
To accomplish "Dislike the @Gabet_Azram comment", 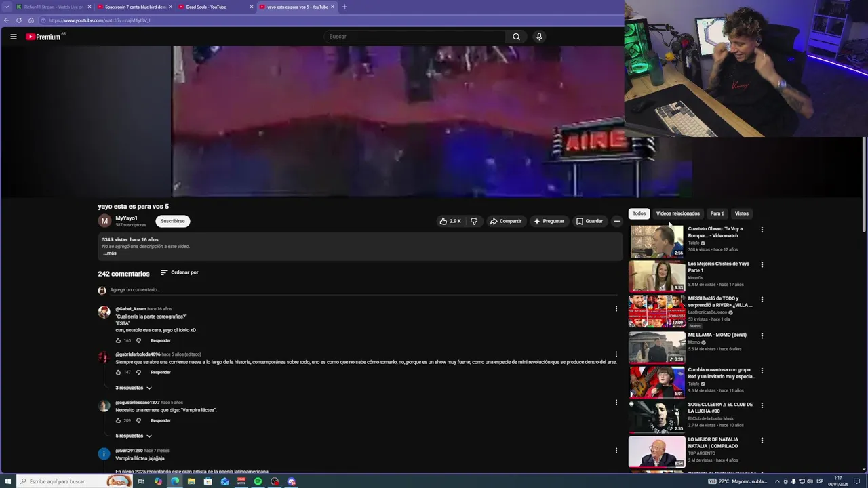I will pos(138,340).
